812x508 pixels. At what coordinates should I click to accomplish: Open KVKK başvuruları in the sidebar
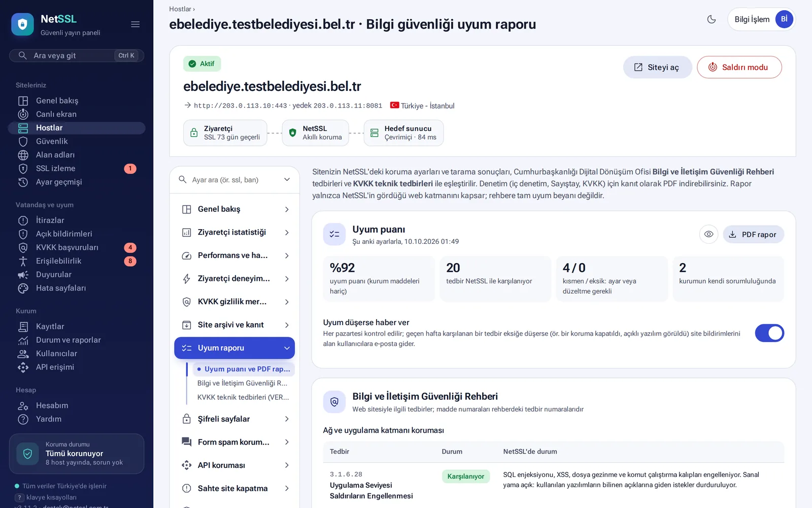coord(77,247)
